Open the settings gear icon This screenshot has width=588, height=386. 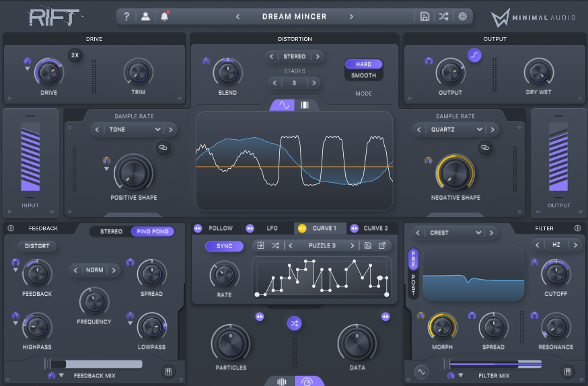pos(462,17)
